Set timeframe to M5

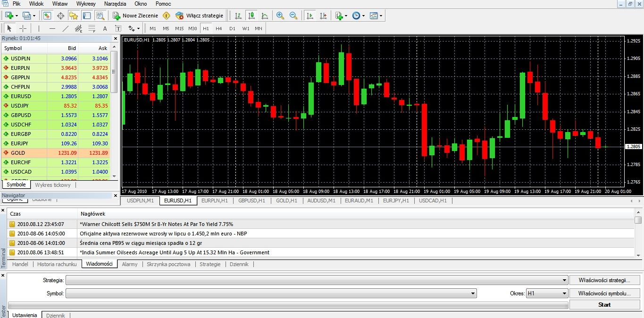pos(166,28)
